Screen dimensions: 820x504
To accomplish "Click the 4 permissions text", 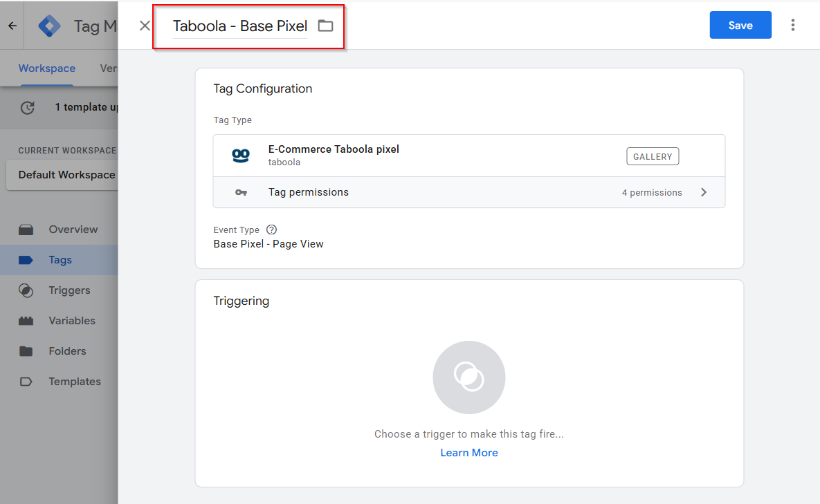I will pos(652,193).
